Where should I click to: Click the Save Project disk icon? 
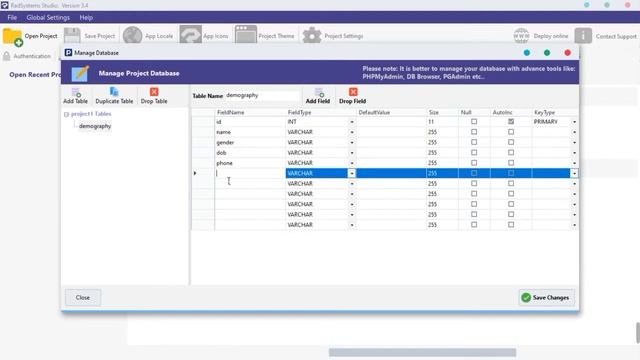coord(72,36)
